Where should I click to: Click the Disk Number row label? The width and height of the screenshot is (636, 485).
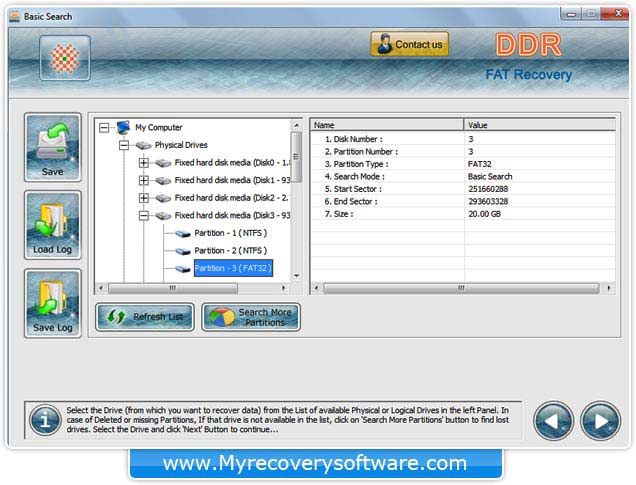[354, 139]
